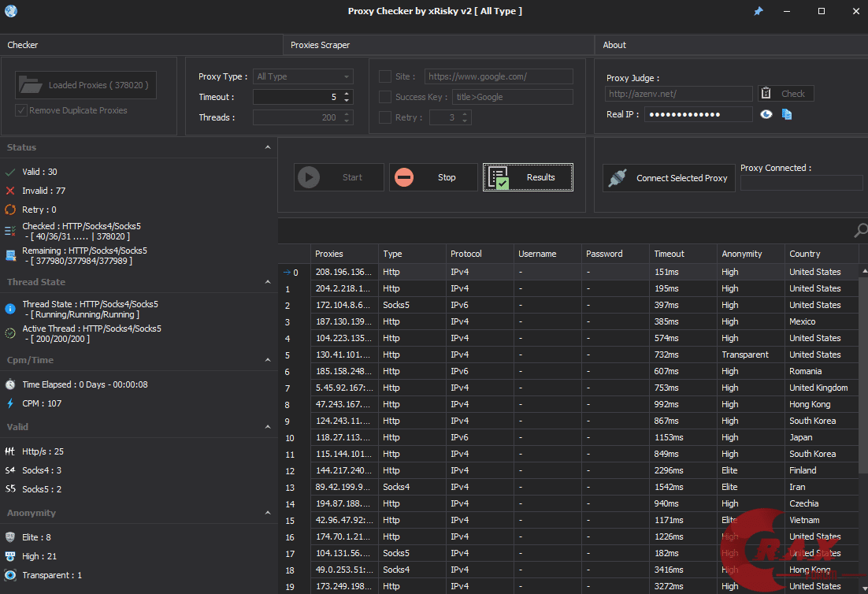This screenshot has height=594, width=868.
Task: Click the red Stop icon
Action: 404,177
